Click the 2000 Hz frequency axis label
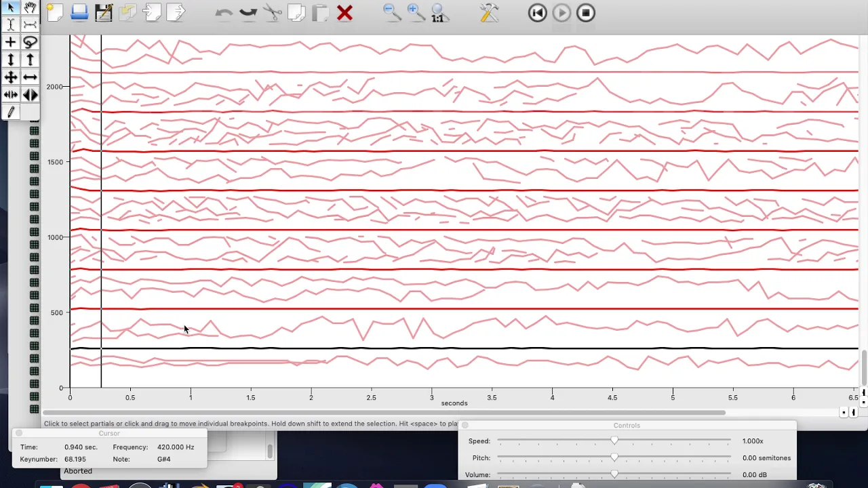 tap(54, 87)
